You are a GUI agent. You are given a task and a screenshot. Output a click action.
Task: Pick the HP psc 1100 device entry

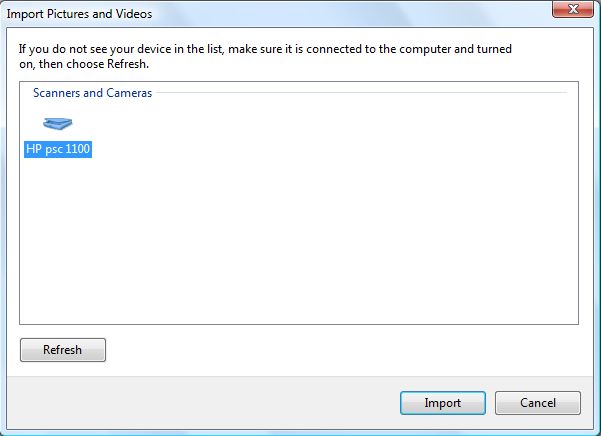[58, 149]
